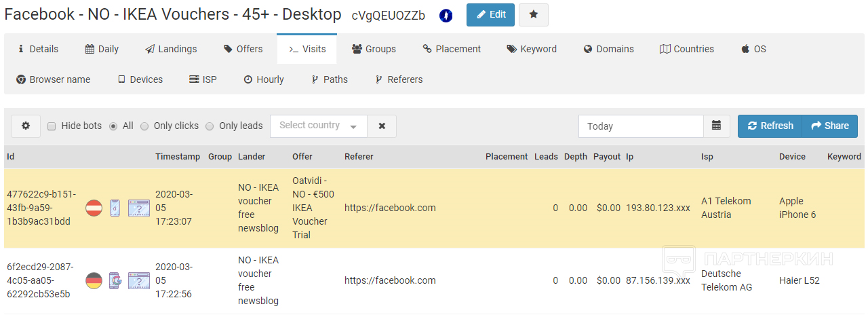Open the gear settings button
Image resolution: width=868 pixels, height=317 pixels.
26,126
